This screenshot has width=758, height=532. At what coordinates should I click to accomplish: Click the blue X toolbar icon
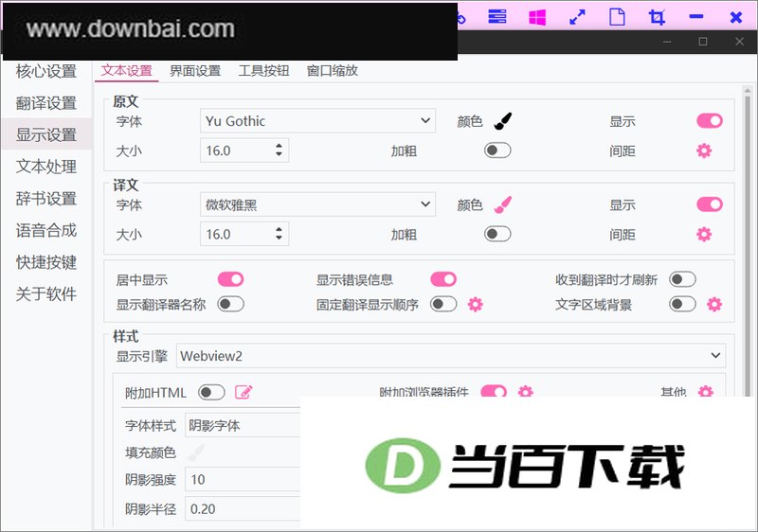coord(736,17)
